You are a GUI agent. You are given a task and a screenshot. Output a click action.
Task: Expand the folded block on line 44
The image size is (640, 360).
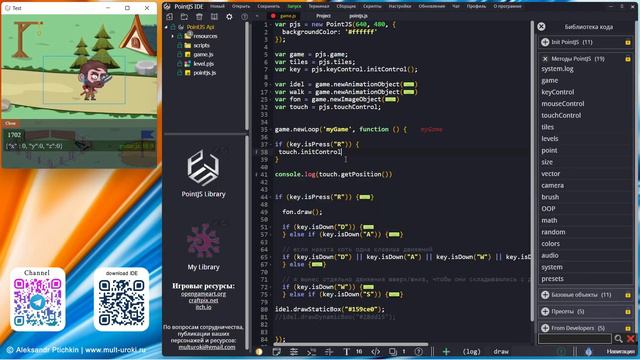pos(365,197)
